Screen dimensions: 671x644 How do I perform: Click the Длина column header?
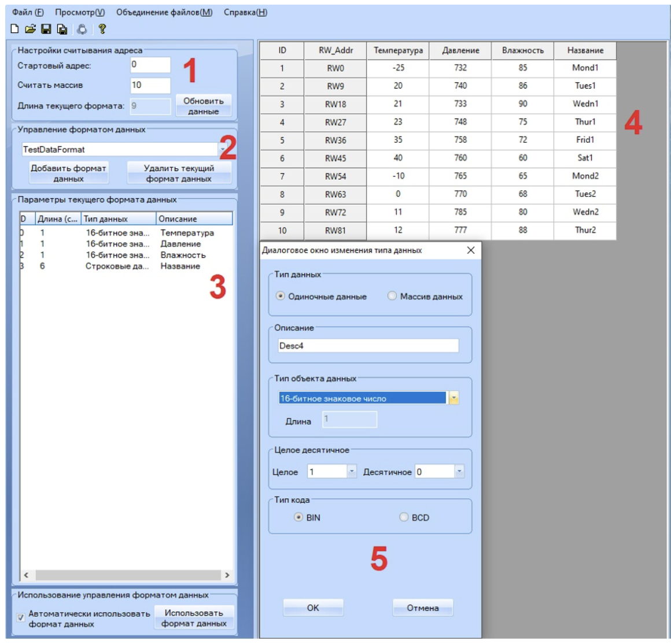pyautogui.click(x=58, y=219)
